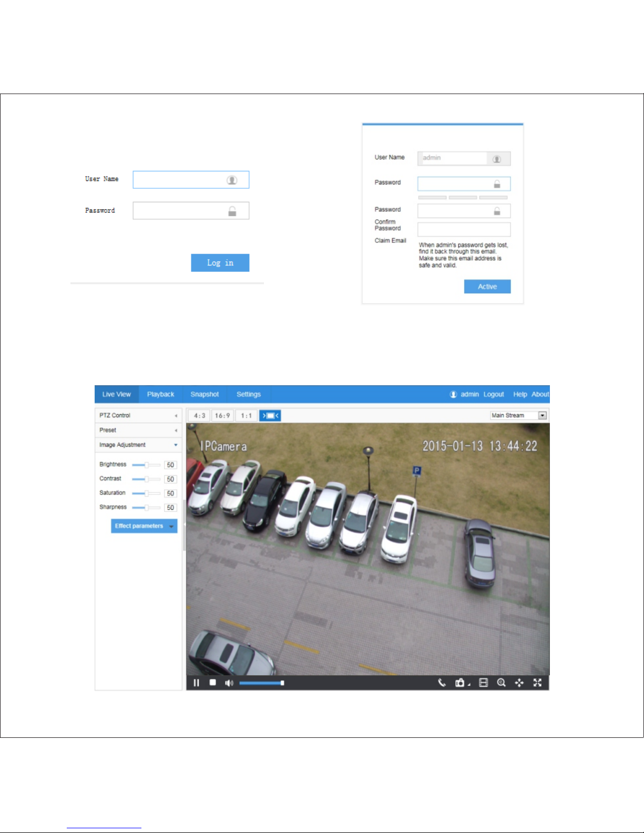644x833 pixels.
Task: Click user icon in login User Name field
Action: 232,180
